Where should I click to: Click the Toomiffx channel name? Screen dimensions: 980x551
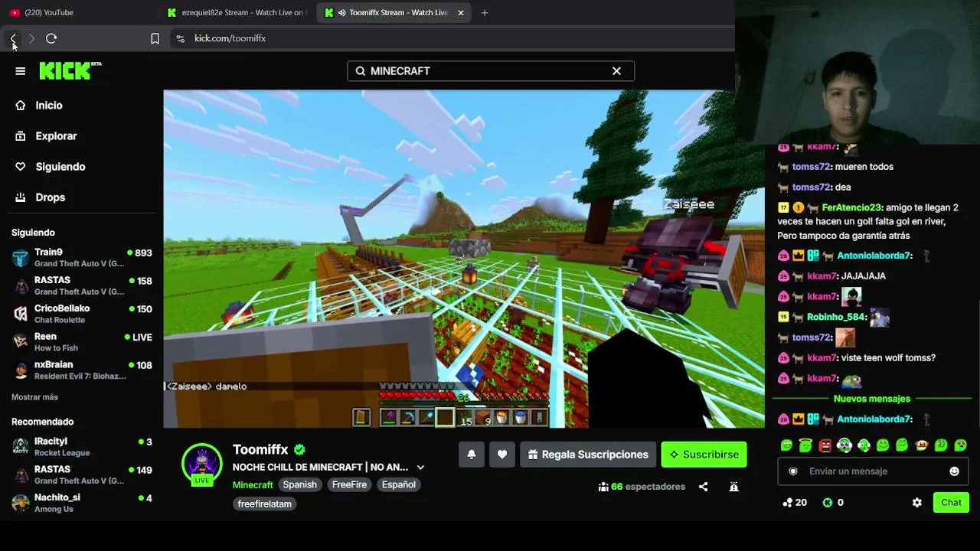pyautogui.click(x=260, y=450)
